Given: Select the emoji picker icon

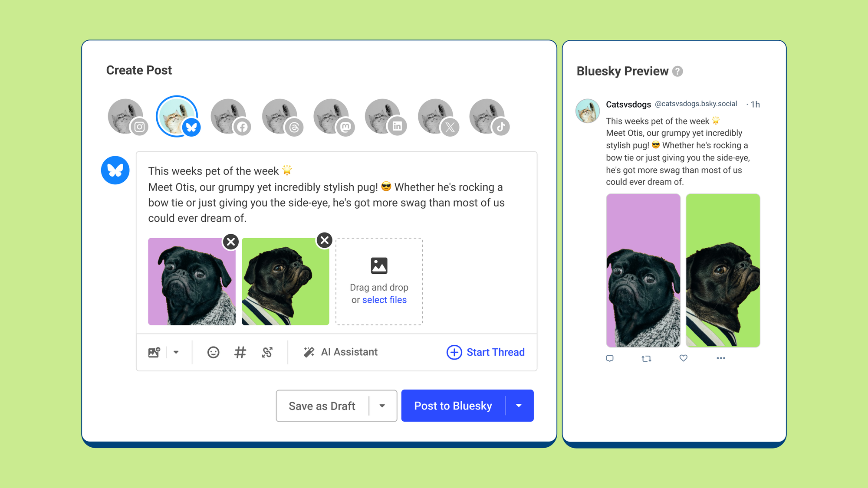Looking at the screenshot, I should (x=213, y=351).
